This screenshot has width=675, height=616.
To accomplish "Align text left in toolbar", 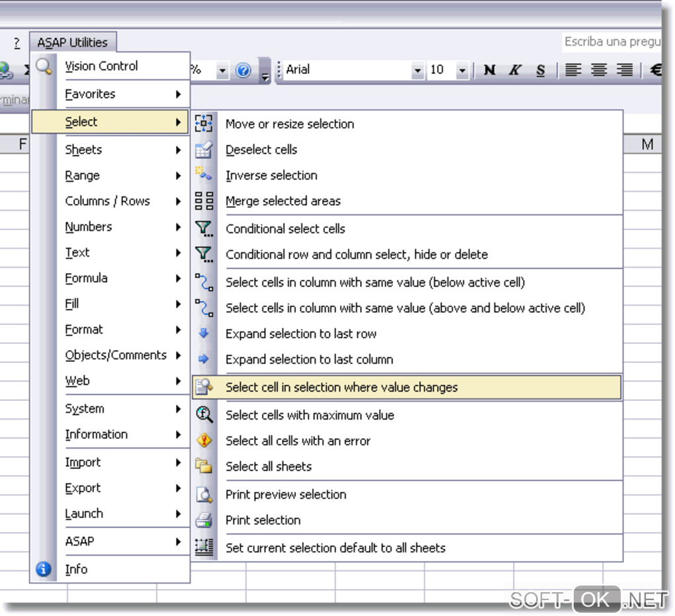I will 573,69.
